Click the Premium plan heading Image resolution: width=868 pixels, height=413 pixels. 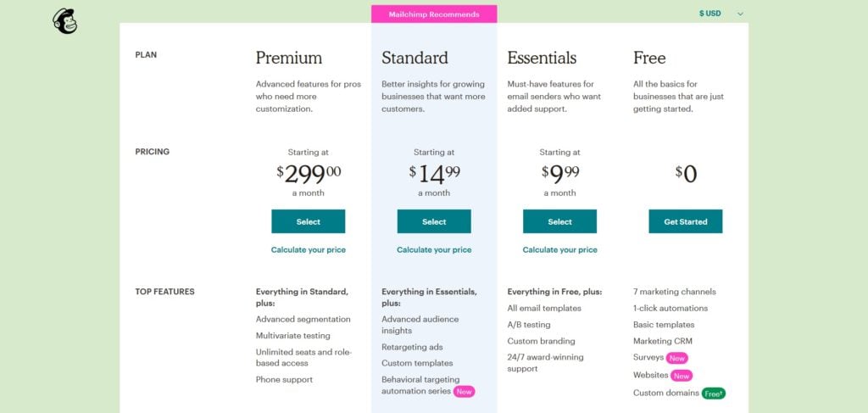[x=289, y=58]
